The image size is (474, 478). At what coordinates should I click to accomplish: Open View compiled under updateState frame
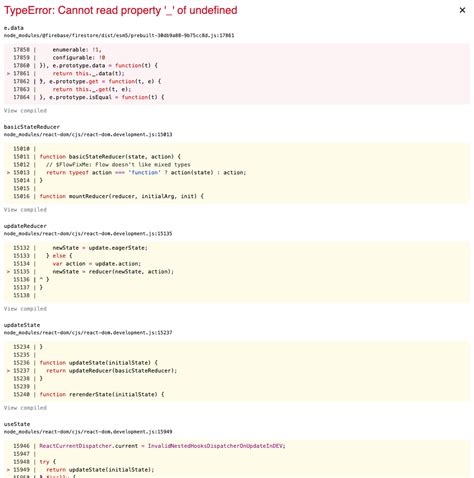click(x=25, y=408)
